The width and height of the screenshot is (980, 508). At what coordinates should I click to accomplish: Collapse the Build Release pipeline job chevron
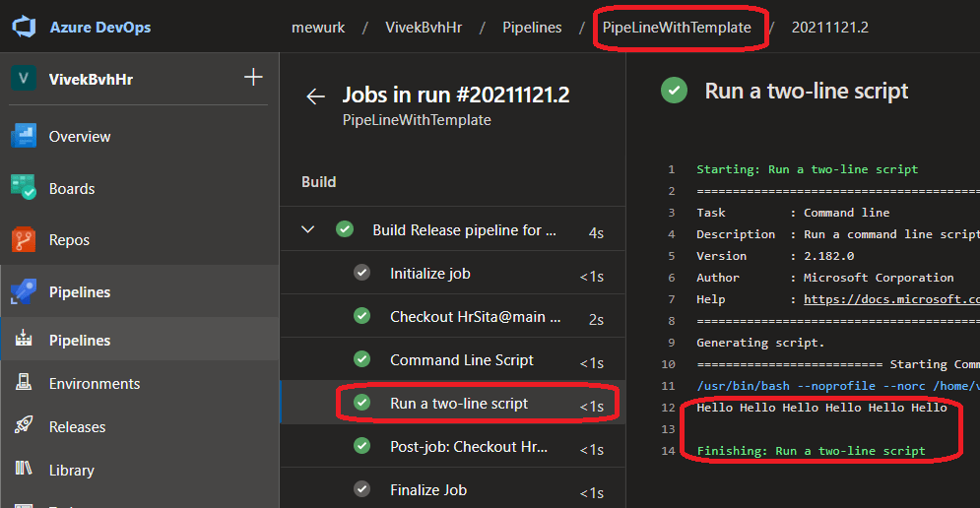pyautogui.click(x=307, y=229)
